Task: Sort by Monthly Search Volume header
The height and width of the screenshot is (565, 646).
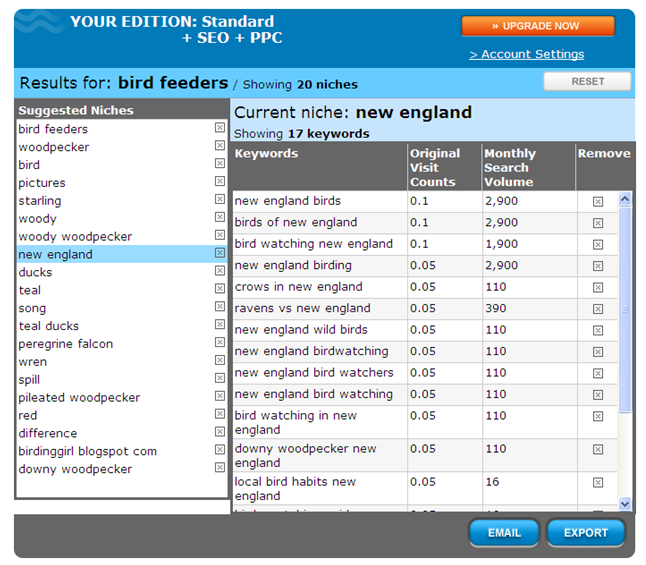Action: (510, 167)
